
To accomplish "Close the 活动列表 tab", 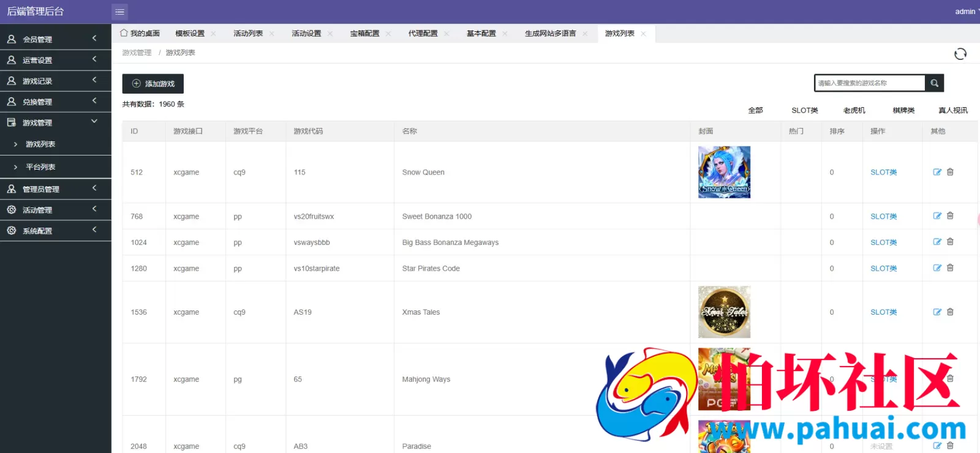I will coord(271,34).
